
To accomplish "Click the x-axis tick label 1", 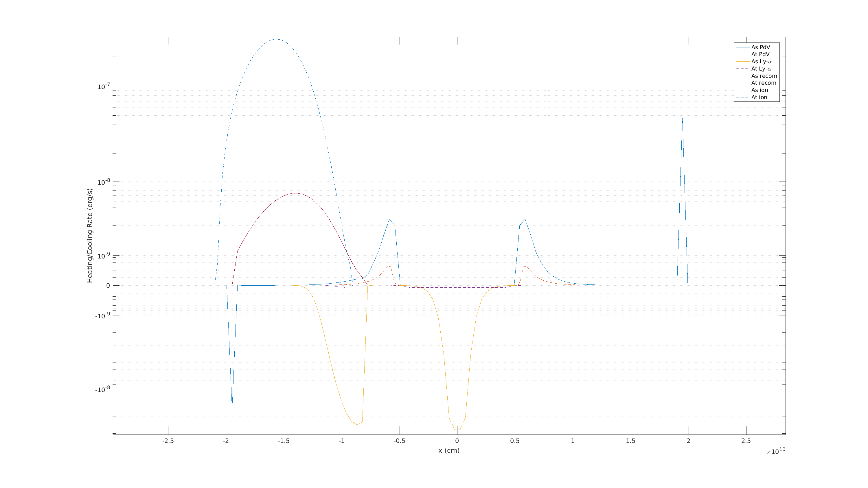I will 573,441.
